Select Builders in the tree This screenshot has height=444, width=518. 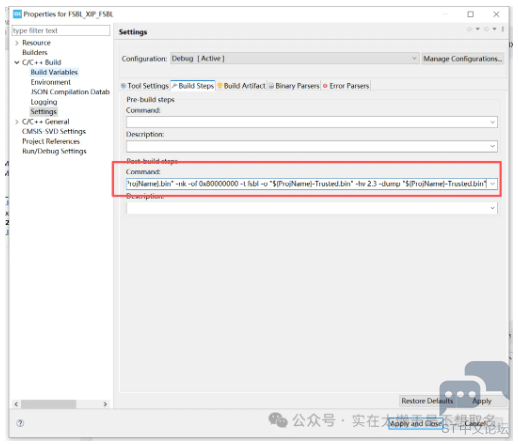coord(35,53)
